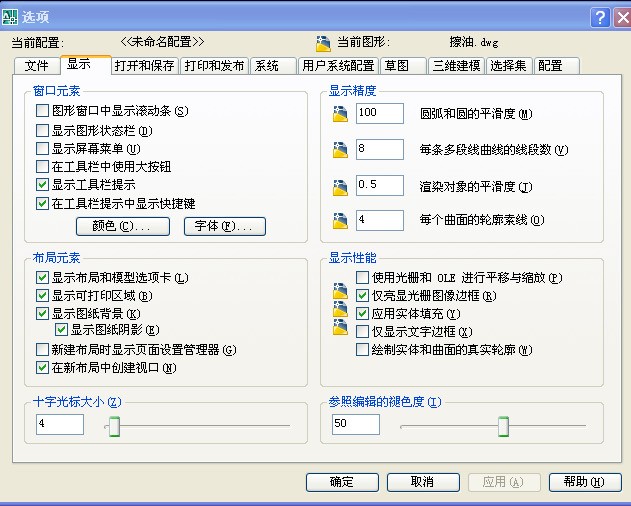Open the 配置 tab
The height and width of the screenshot is (506, 631).
pyautogui.click(x=557, y=66)
